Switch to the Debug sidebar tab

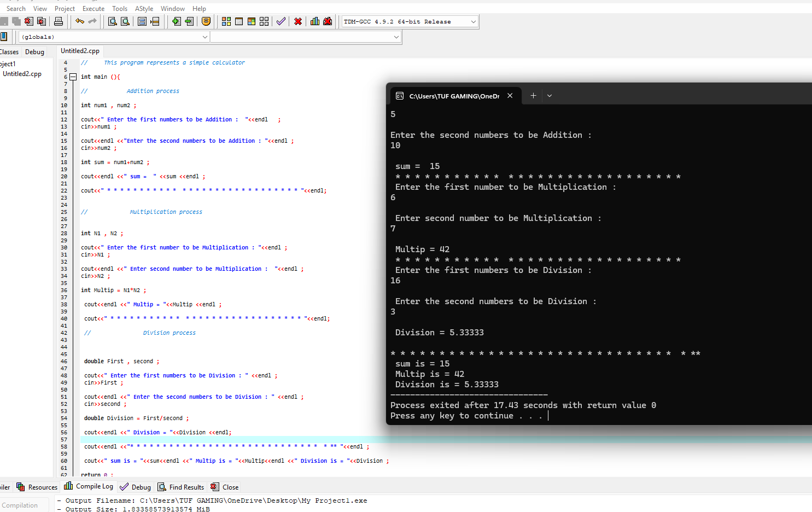(34, 52)
